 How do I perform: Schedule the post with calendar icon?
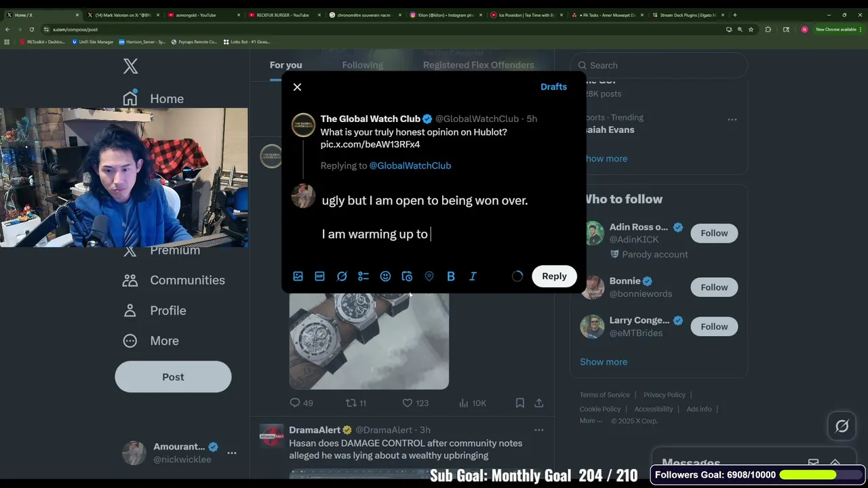coord(407,276)
